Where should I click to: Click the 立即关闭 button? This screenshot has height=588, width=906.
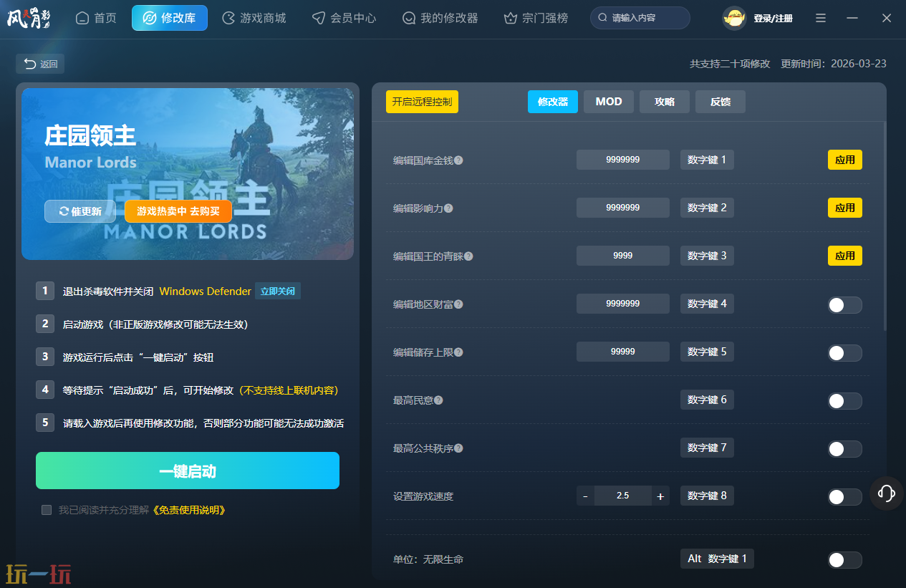click(278, 291)
